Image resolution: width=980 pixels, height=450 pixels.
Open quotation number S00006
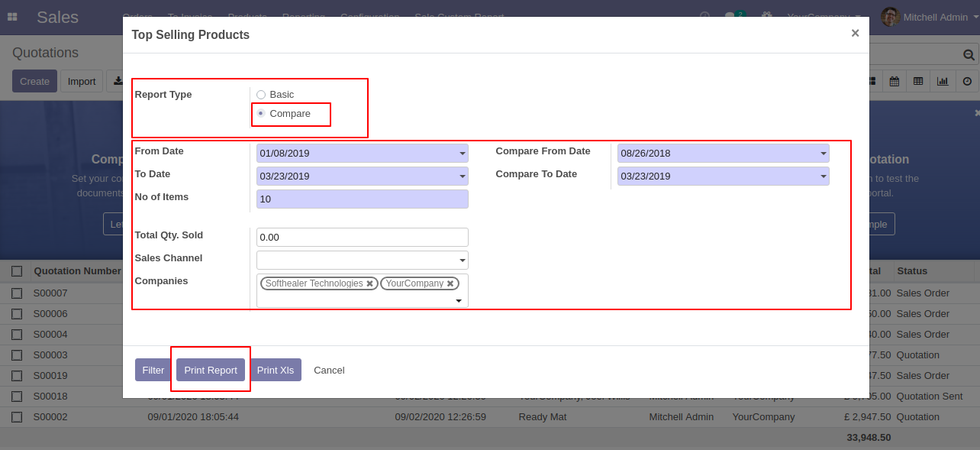(x=50, y=314)
